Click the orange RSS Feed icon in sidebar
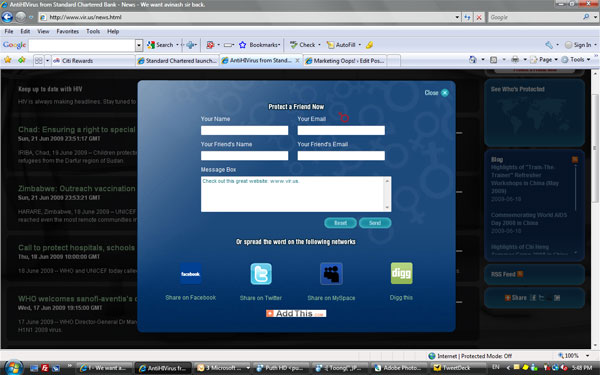Screen dimensions: 600x375 520,274
